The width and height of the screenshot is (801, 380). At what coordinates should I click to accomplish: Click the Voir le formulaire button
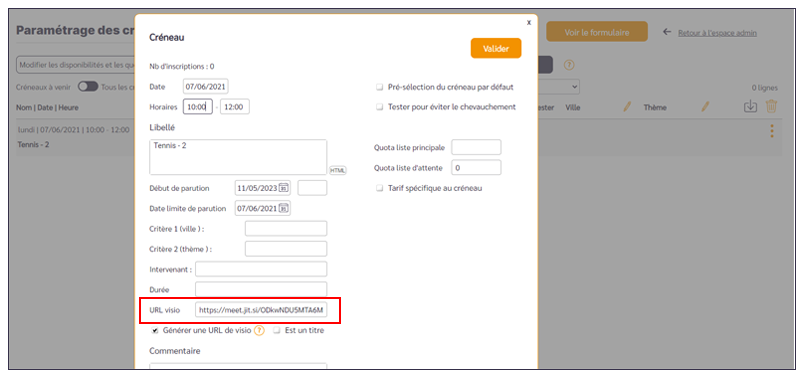point(597,32)
